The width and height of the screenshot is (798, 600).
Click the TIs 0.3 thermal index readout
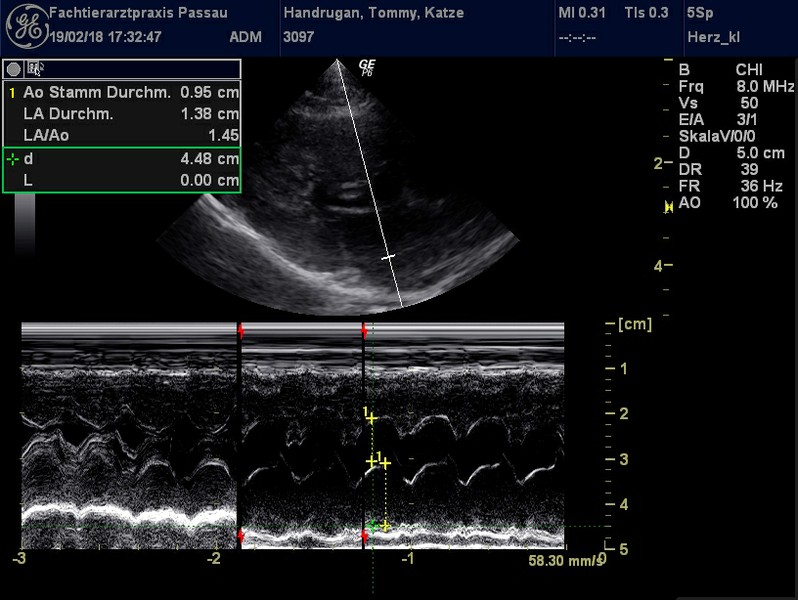coord(646,13)
